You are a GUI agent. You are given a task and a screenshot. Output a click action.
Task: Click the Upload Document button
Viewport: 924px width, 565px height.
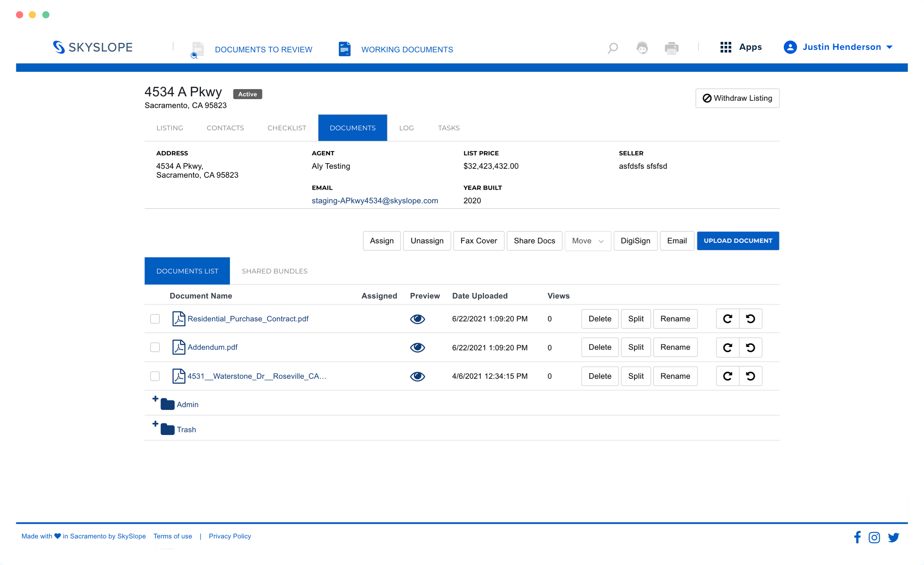738,241
